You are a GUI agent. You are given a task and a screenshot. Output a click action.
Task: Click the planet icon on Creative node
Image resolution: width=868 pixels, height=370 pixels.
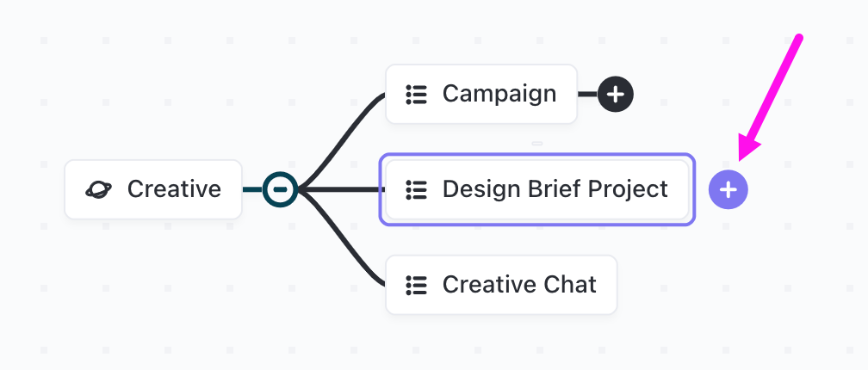coord(99,189)
